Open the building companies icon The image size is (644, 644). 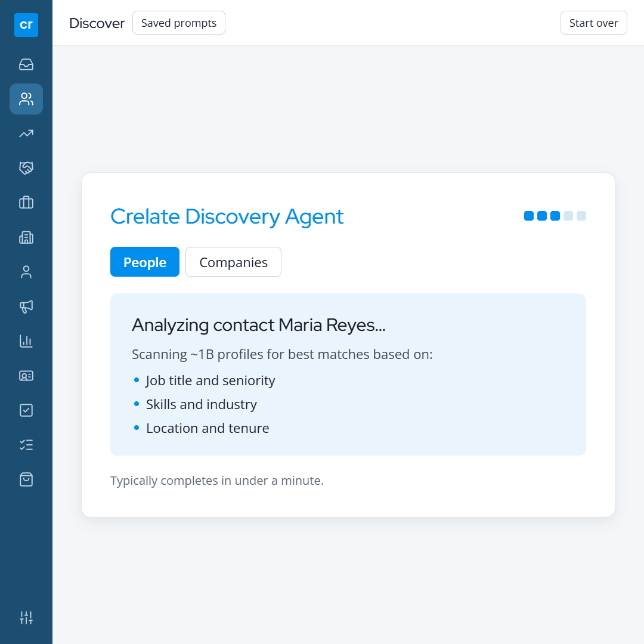tap(26, 237)
